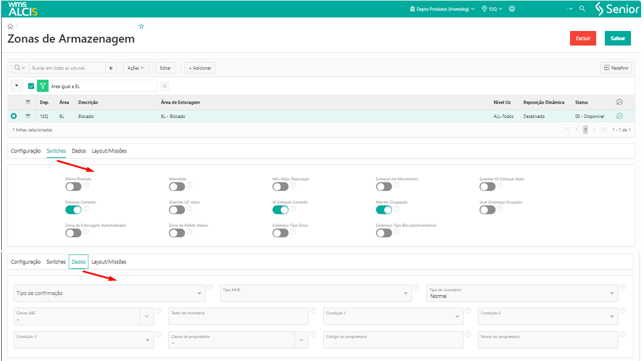
Task: Open the Tipo de confirmação dropdown
Action: pos(109,293)
